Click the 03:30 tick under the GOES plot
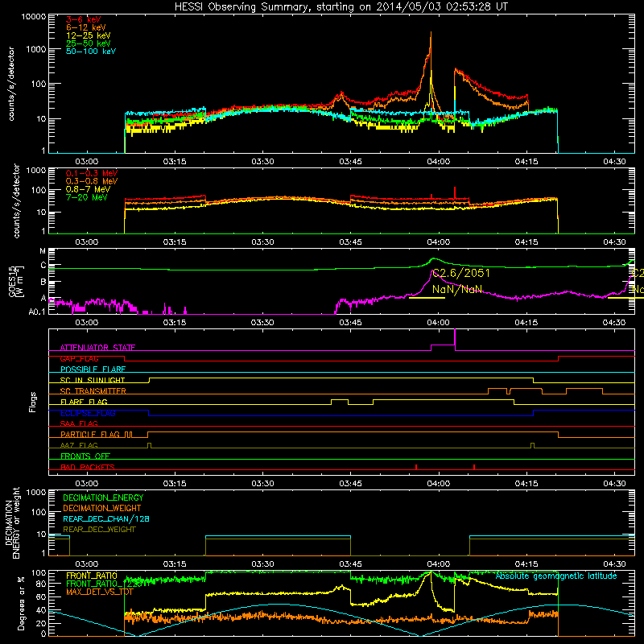This screenshot has height=644, width=644. [262, 323]
